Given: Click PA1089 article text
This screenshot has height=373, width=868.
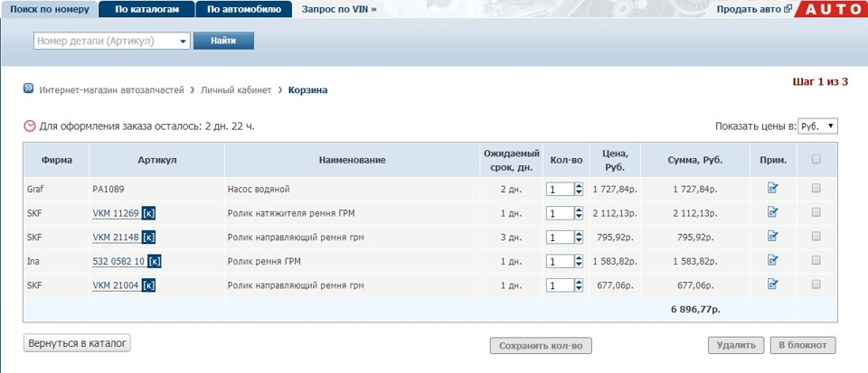Looking at the screenshot, I should [x=108, y=190].
